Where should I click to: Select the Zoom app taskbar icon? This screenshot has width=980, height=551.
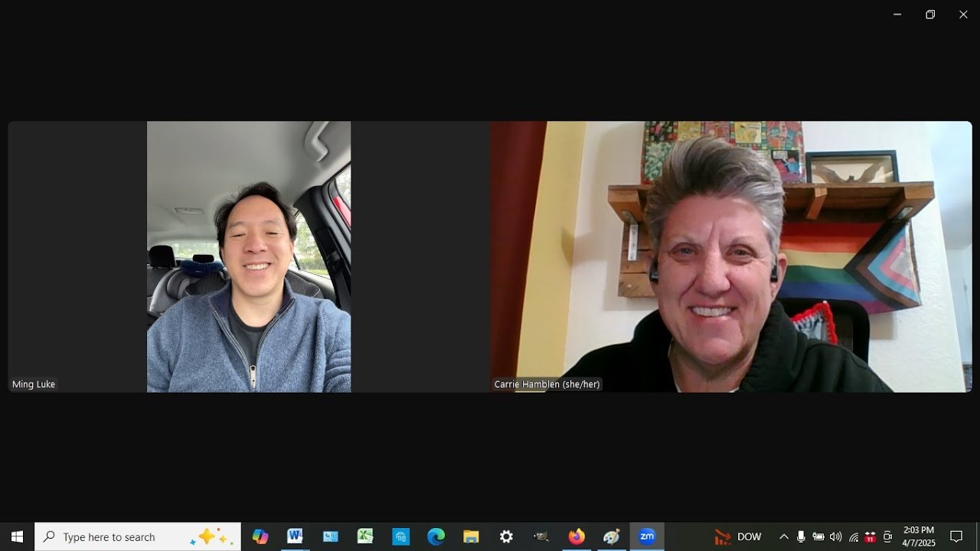647,536
